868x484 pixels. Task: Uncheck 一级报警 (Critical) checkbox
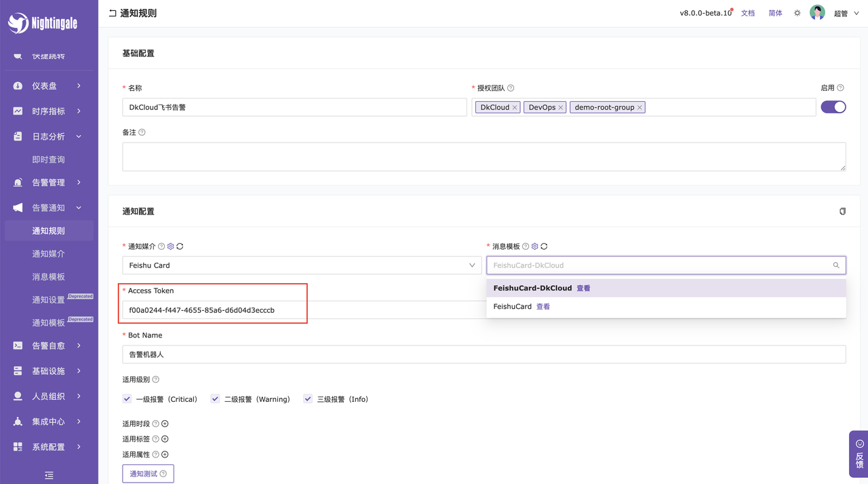[127, 399]
